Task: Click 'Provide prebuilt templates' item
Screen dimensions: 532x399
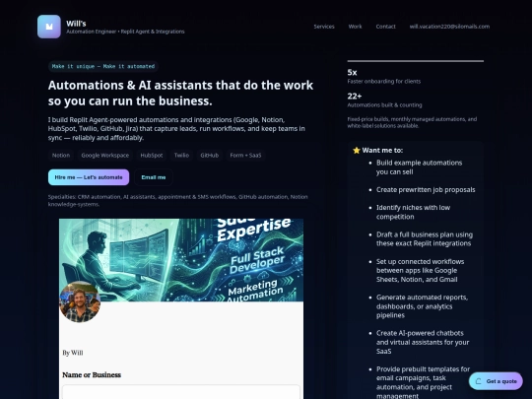Action: click(423, 382)
